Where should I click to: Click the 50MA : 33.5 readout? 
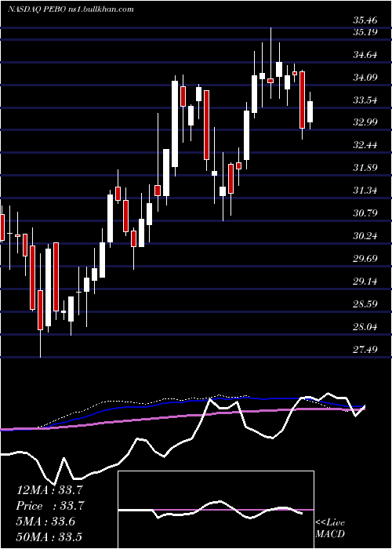[49, 536]
